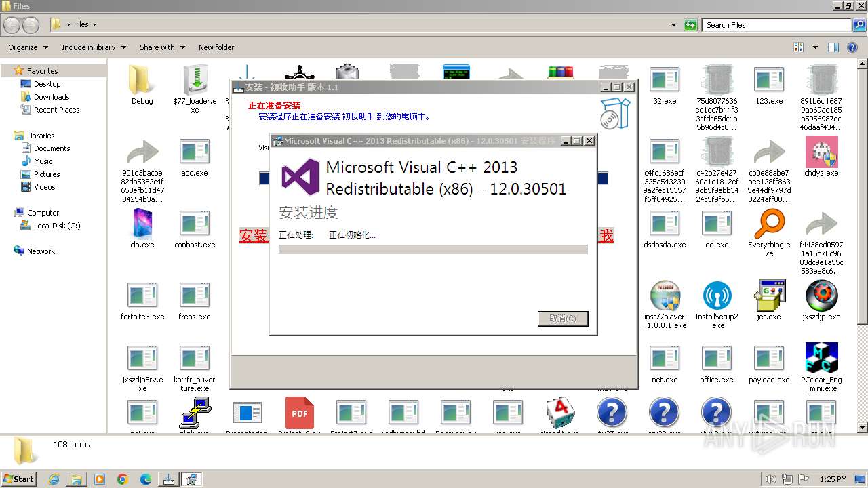Click the explorer Help question mark icon
The height and width of the screenshot is (488, 868).
(852, 47)
